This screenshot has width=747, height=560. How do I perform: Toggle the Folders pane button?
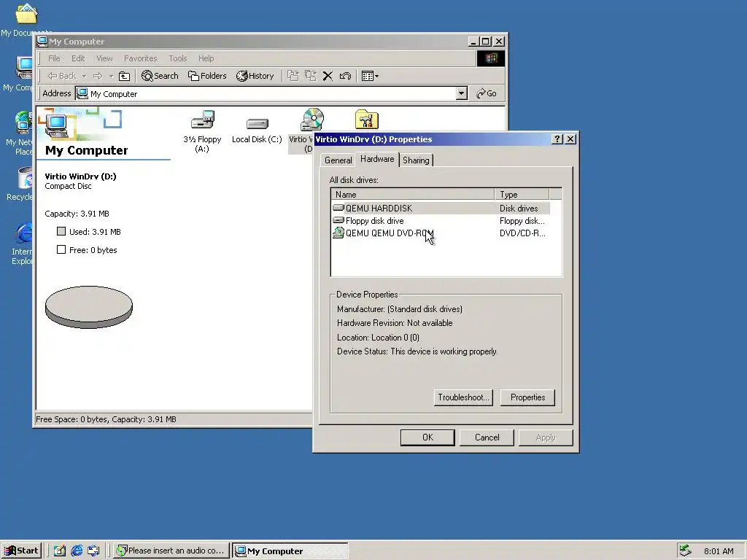click(x=207, y=76)
